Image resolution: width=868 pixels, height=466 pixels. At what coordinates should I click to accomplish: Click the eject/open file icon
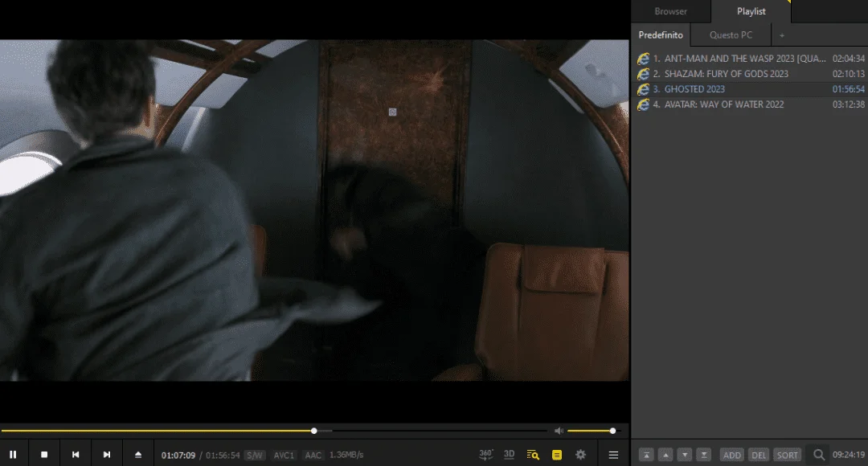138,455
